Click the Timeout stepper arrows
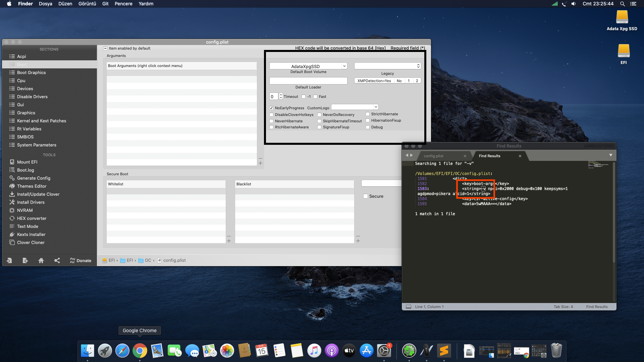Image resolution: width=644 pixels, height=362 pixels. pyautogui.click(x=281, y=97)
